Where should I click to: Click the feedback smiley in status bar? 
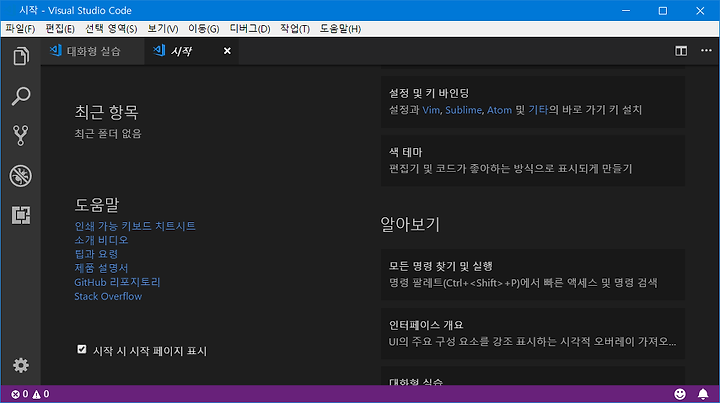tap(680, 394)
